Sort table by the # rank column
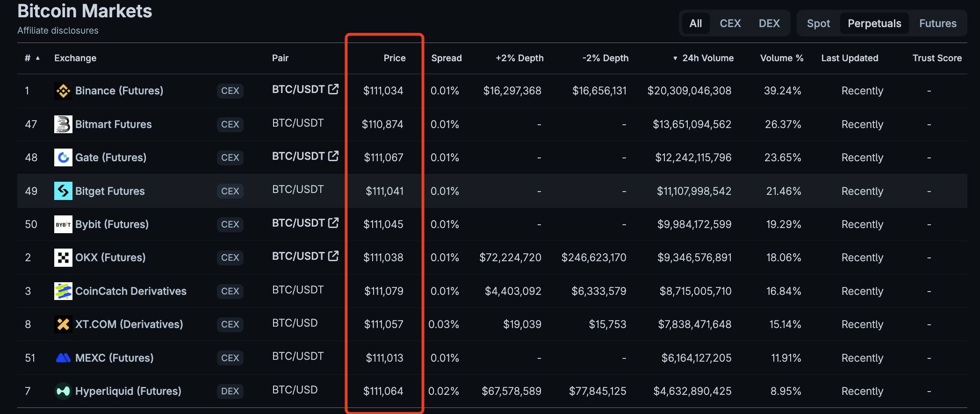This screenshot has height=414, width=980. [28, 58]
